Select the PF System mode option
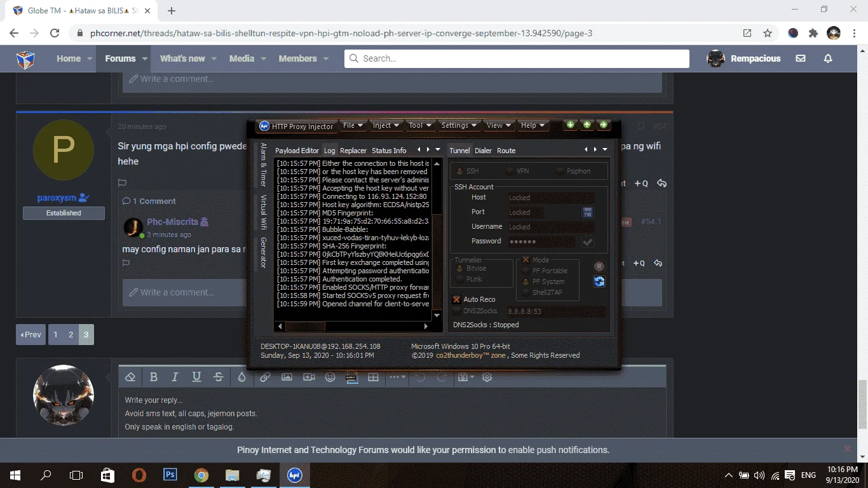 point(526,281)
